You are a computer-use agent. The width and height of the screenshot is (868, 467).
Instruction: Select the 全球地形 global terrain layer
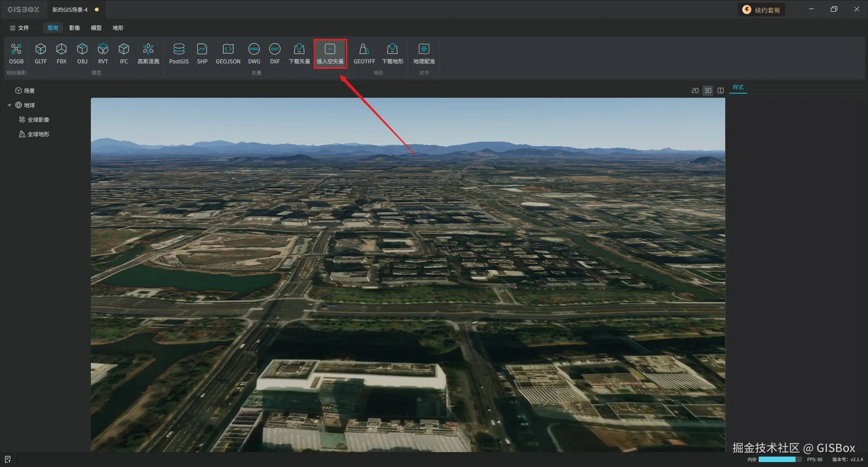(34, 134)
